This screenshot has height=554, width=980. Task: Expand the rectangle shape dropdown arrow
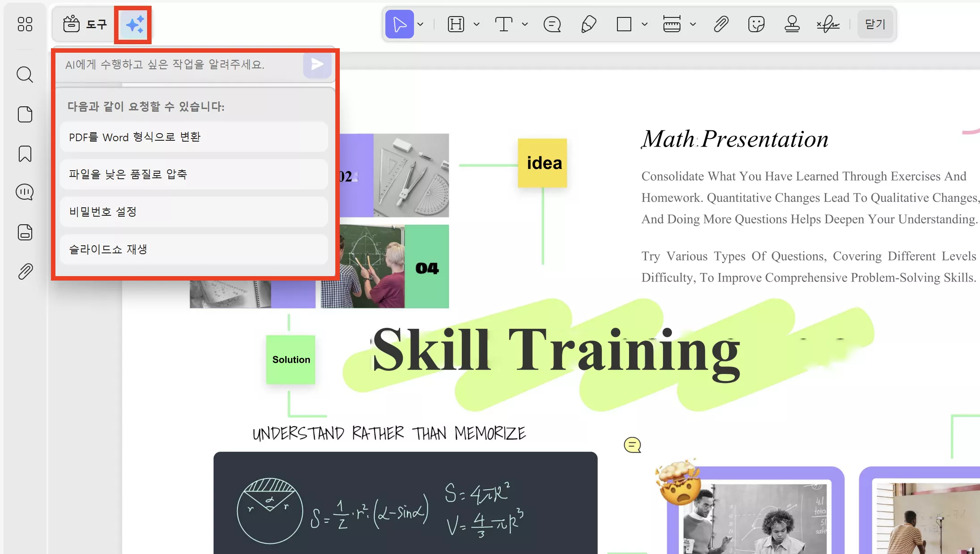(x=644, y=24)
